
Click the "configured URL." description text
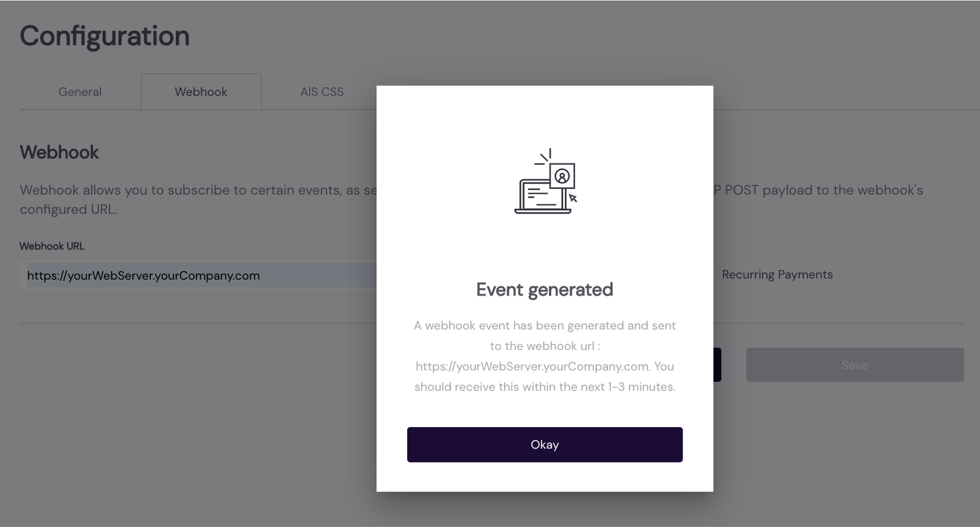69,210
